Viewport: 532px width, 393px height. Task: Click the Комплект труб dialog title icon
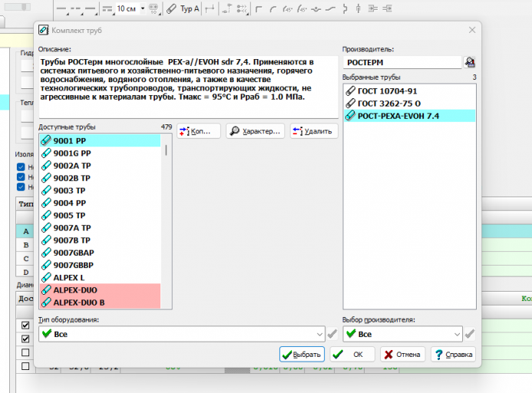tap(43, 30)
